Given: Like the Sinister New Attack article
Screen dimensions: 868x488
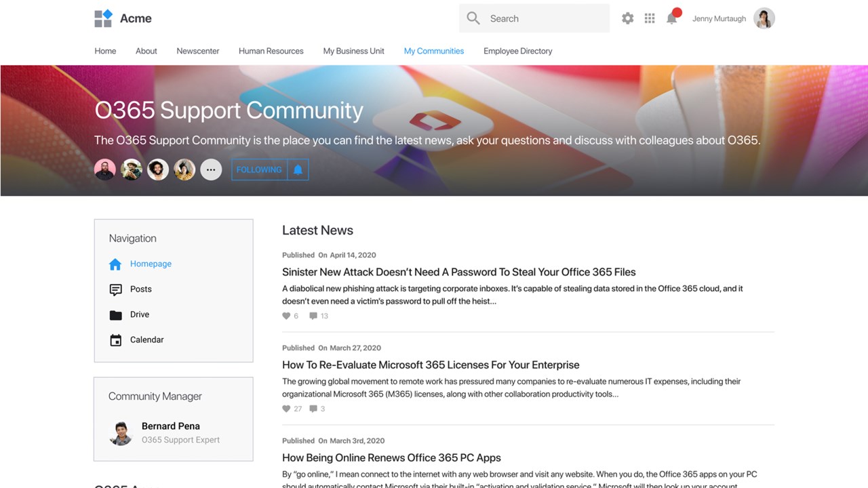Looking at the screenshot, I should pos(286,316).
